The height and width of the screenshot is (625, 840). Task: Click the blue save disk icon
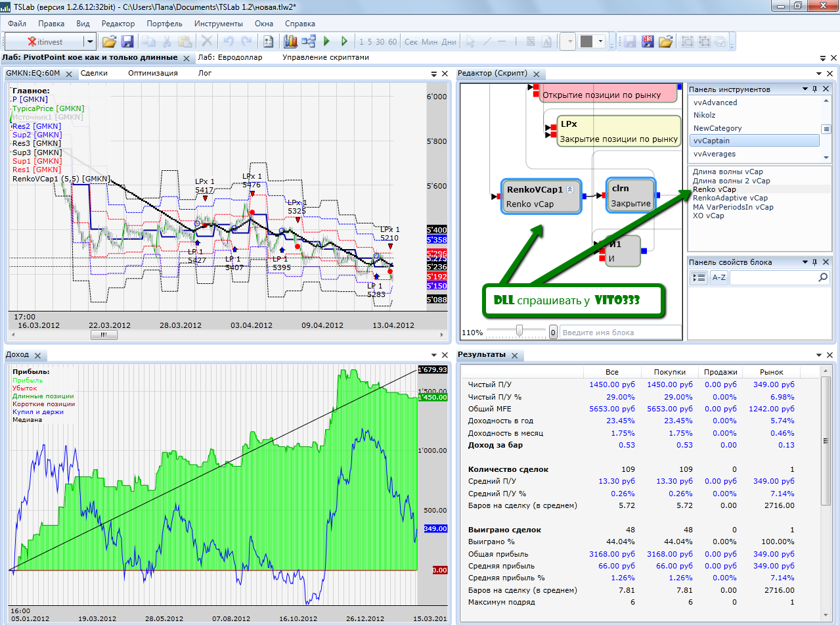coord(127,41)
